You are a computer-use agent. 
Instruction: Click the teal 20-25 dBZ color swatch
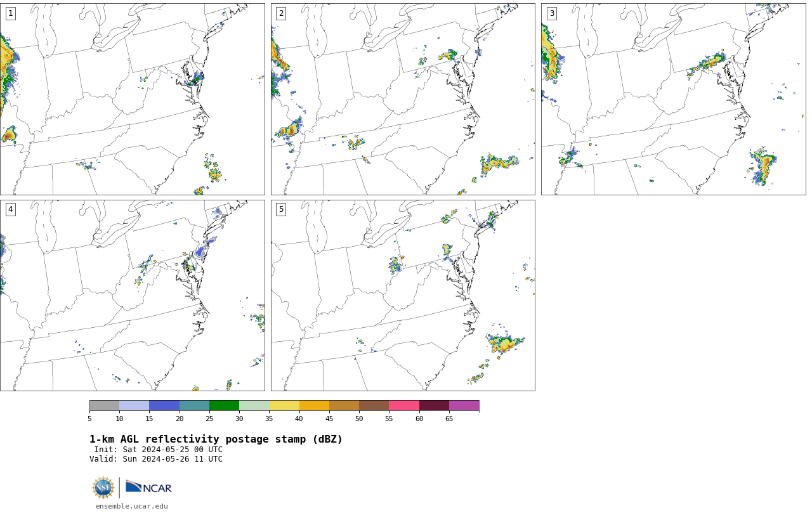[194, 406]
